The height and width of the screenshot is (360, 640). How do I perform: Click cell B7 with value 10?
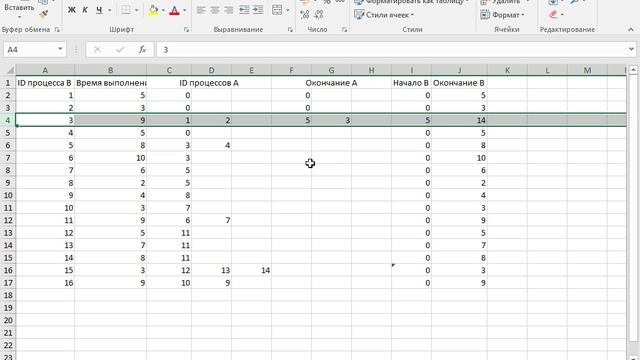(x=111, y=158)
